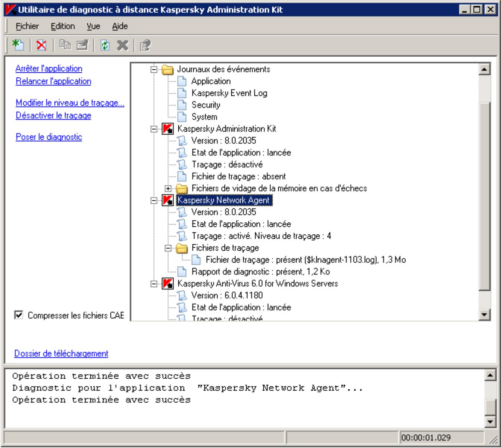Click the Poser le diagnostic link
Image resolution: width=501 pixels, height=448 pixels.
[x=49, y=137]
